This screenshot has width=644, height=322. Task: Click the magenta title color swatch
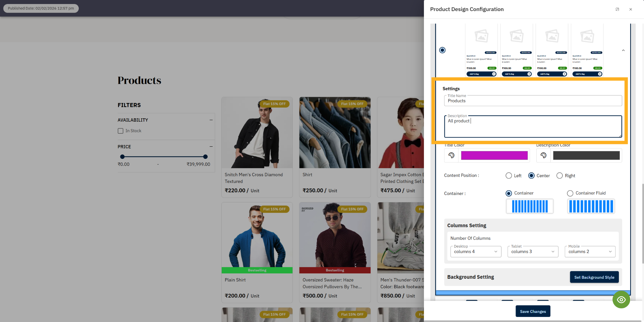pos(494,155)
